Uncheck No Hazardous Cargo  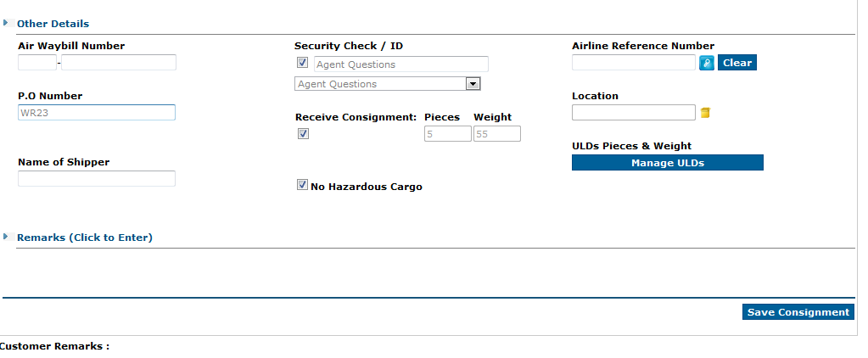pos(302,185)
